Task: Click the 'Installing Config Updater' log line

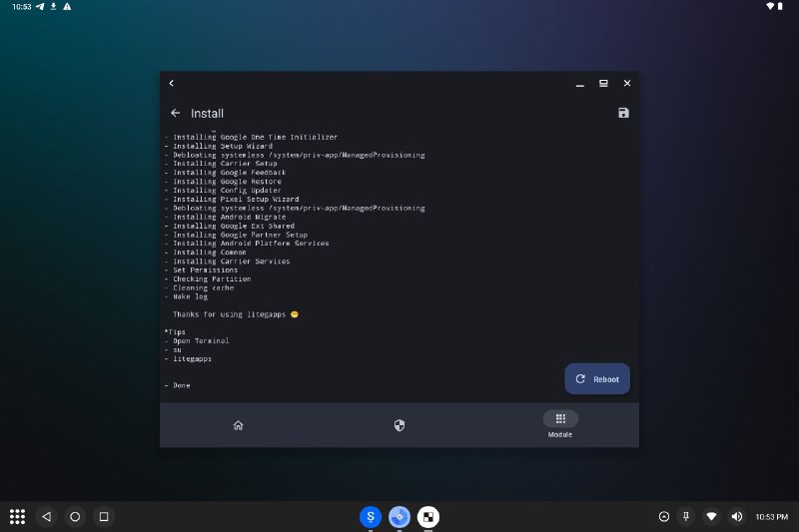Action: pyautogui.click(x=223, y=191)
